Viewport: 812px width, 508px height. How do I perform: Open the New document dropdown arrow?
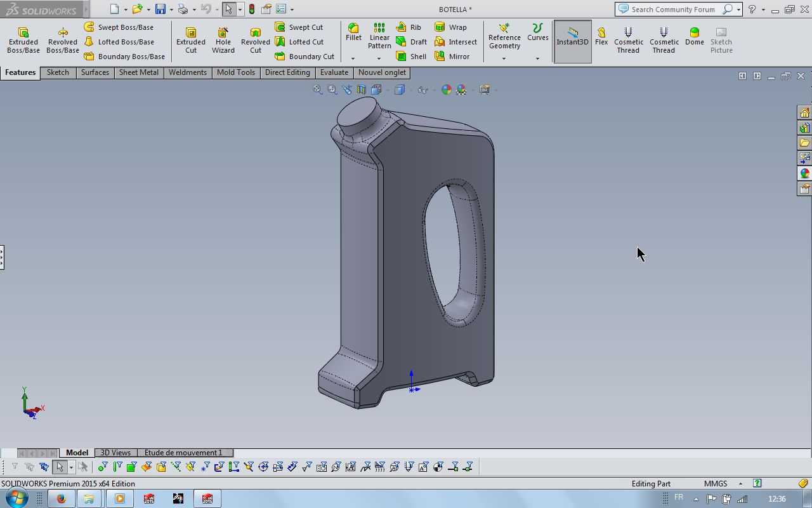(126, 10)
